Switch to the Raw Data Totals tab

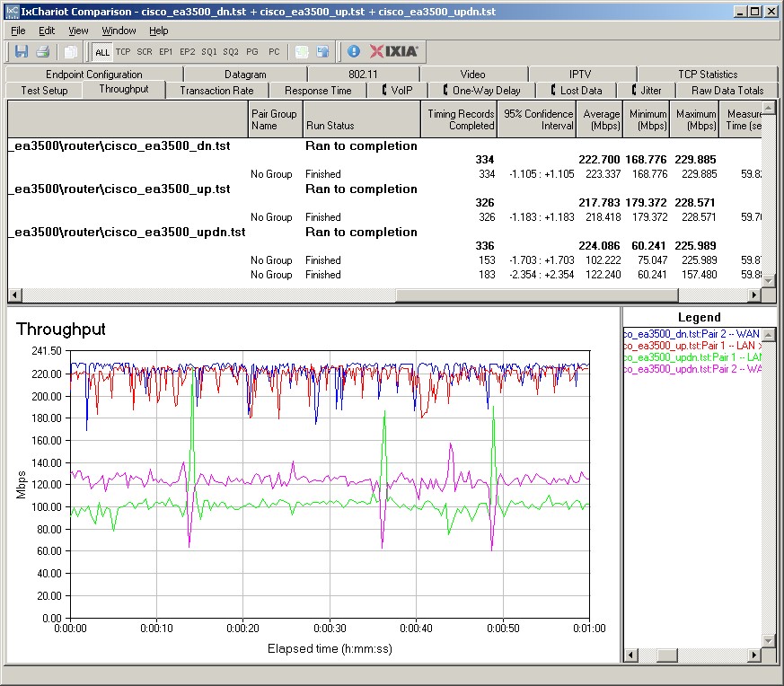tap(727, 91)
